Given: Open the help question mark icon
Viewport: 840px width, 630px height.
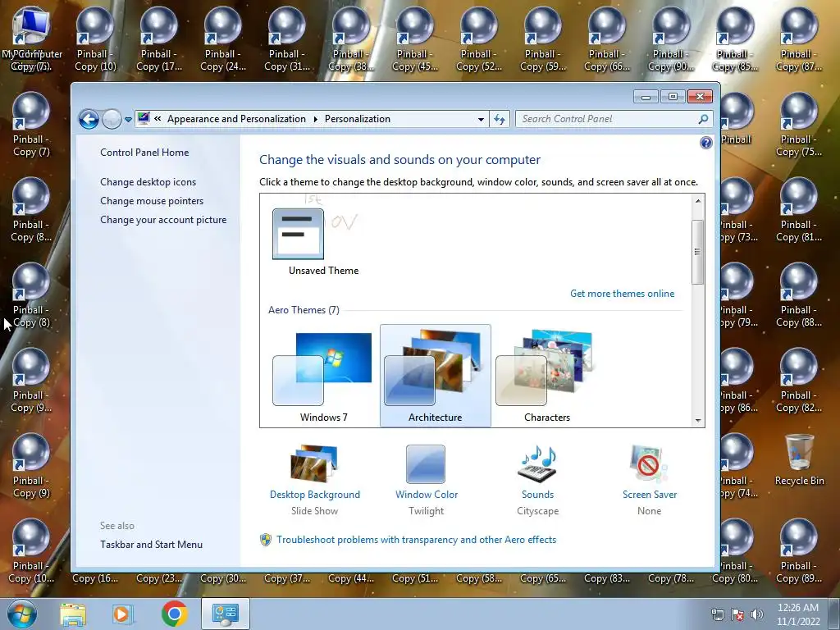Looking at the screenshot, I should [x=706, y=143].
